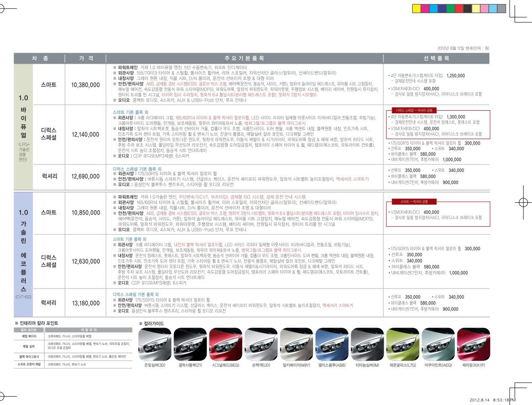
Task: Select the 갤럭시블랙(Z1) car thumbnail
Action: click(x=191, y=344)
